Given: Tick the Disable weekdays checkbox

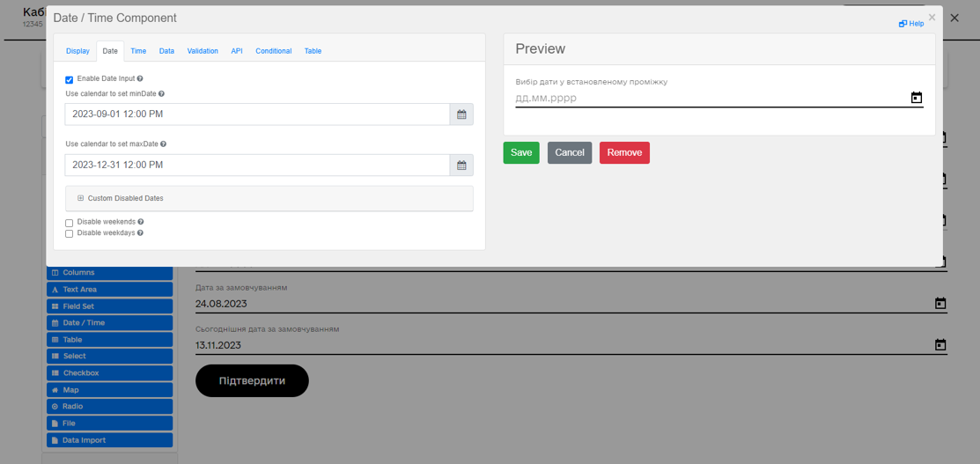Looking at the screenshot, I should [70, 234].
